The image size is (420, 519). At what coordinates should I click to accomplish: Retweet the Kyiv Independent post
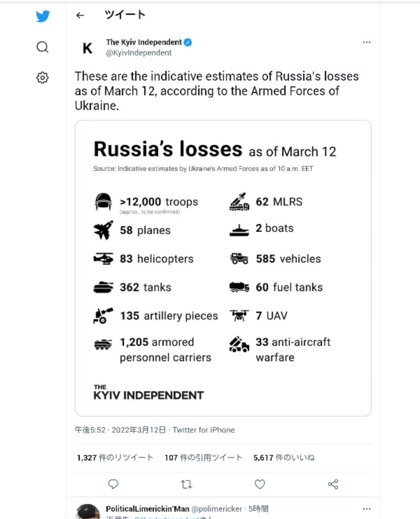(x=186, y=484)
